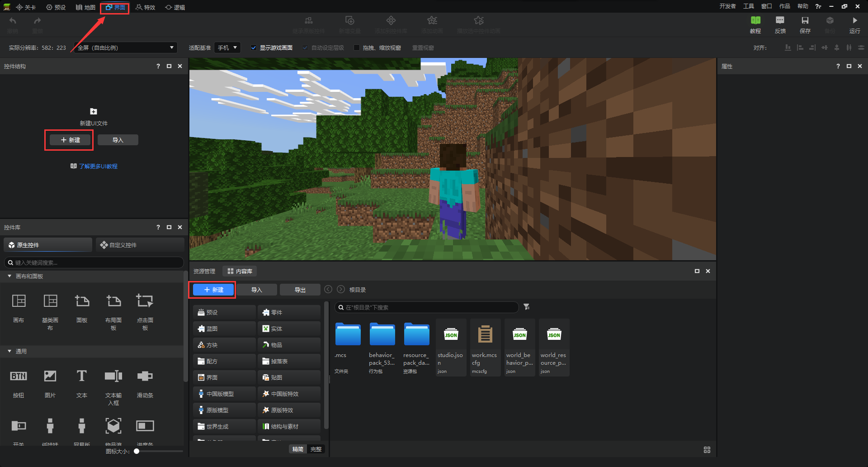Open the 预设 preset editor tab
Image resolution: width=868 pixels, height=467 pixels.
coord(56,7)
